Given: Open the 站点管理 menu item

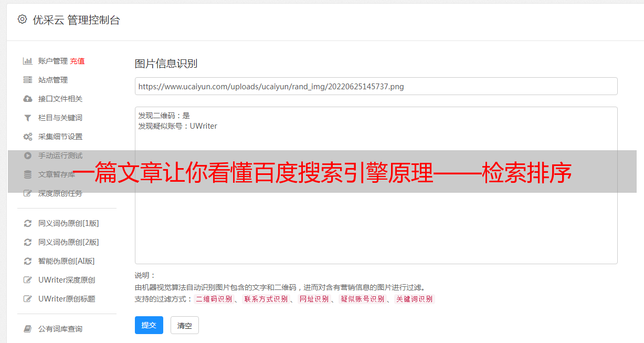Looking at the screenshot, I should coord(53,80).
